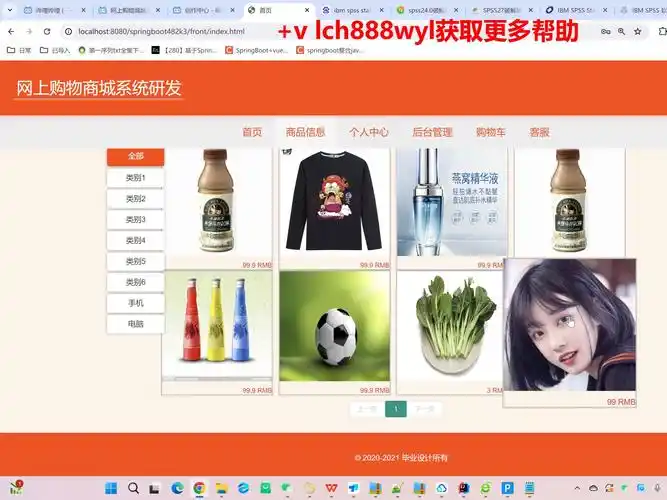Reload the current page

47,31
